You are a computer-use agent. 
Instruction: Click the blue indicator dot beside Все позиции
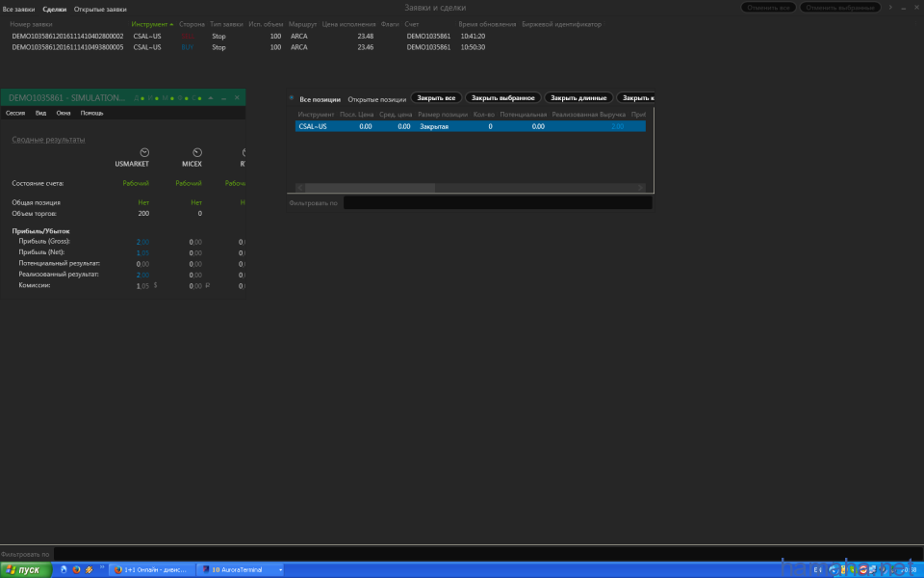[x=292, y=97]
